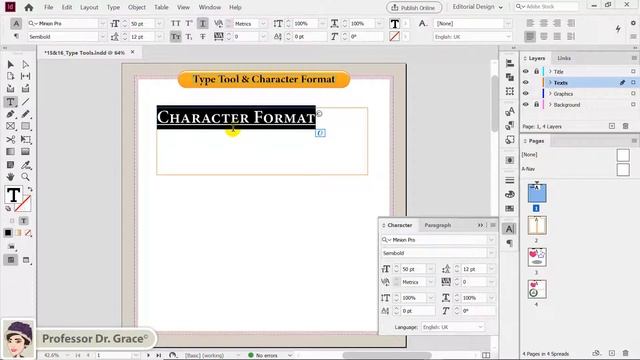Click the Stroke none swatch in toolbox
The width and height of the screenshot is (640, 360).
pos(23,204)
